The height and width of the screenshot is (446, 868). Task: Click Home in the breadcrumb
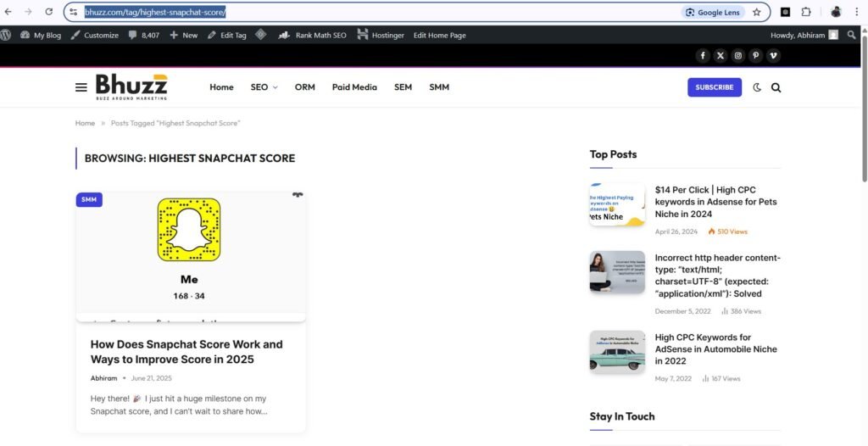[x=86, y=123]
